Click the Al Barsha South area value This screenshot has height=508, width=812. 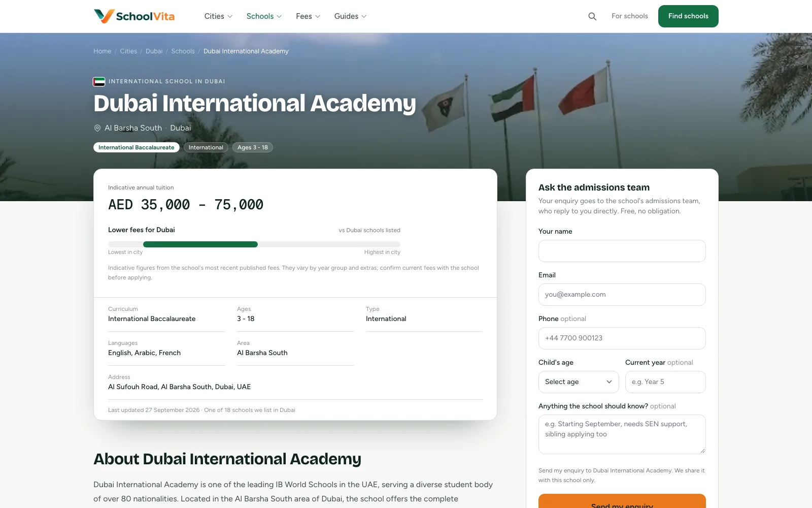(262, 353)
